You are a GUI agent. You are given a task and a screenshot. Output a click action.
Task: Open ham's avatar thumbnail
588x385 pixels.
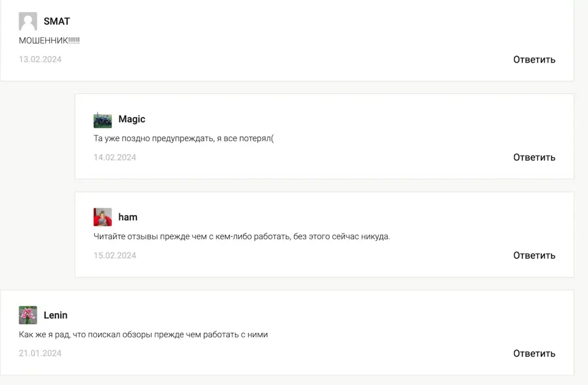click(x=102, y=217)
